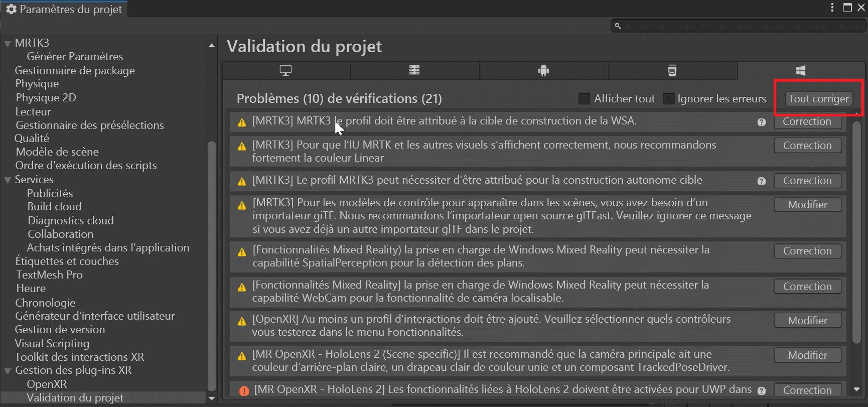868x407 pixels.
Task: Select the Qualité settings category
Action: [x=32, y=138]
